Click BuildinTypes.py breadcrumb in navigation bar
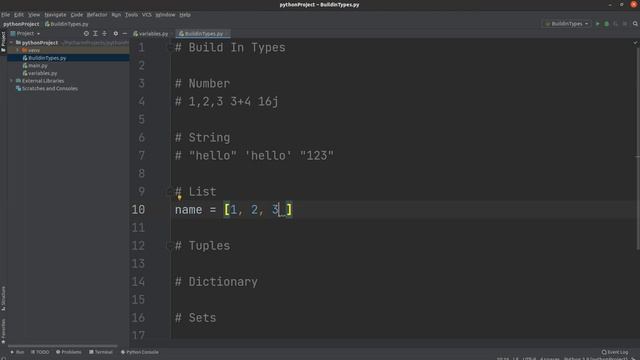This screenshot has height=360, width=640. [67, 24]
